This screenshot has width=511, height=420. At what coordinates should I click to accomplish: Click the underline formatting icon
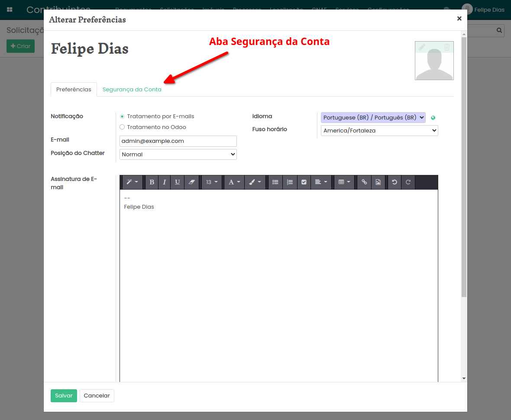click(177, 182)
